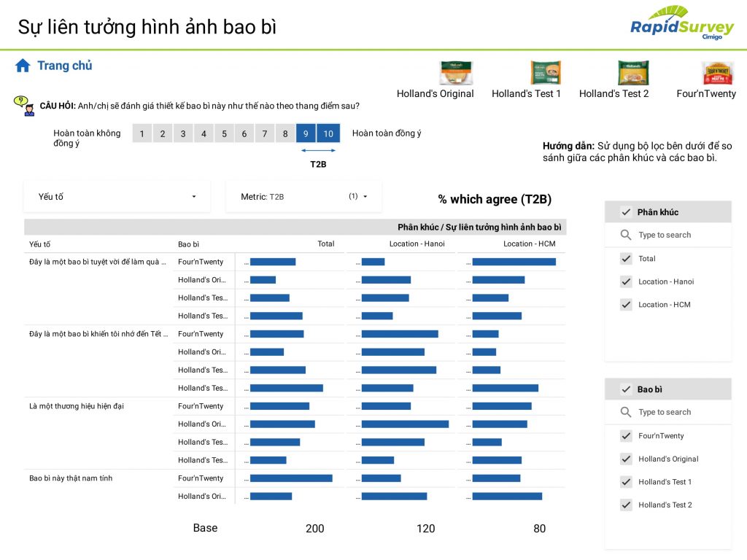Uncheck the Four'nTwenty packaging checkbox
This screenshot has height=560, width=747.
[626, 436]
